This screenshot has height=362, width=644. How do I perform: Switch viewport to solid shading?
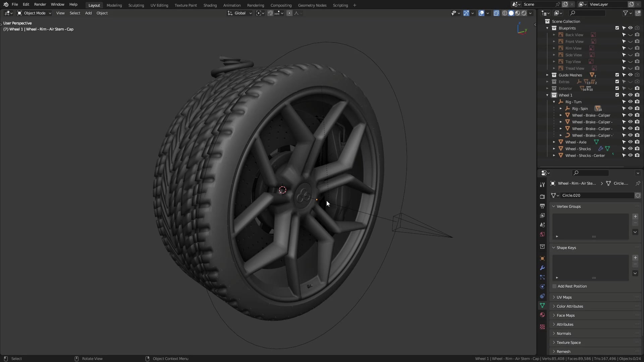511,13
